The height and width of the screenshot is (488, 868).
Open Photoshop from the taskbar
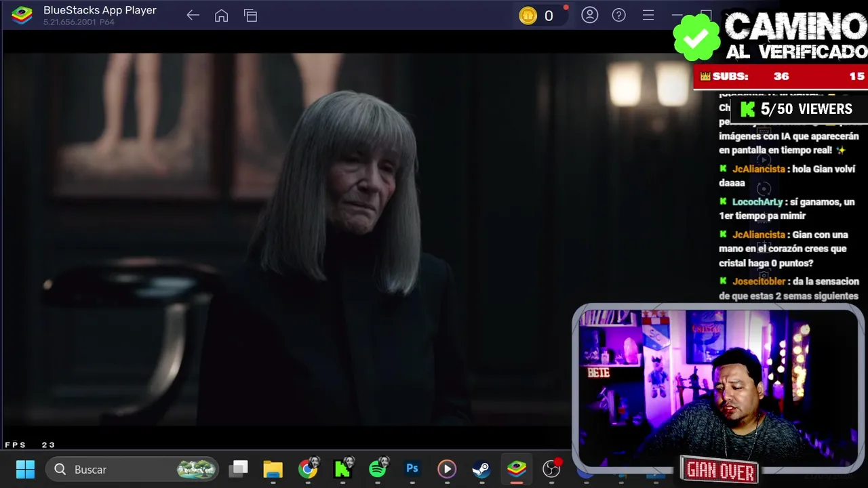pyautogui.click(x=412, y=468)
